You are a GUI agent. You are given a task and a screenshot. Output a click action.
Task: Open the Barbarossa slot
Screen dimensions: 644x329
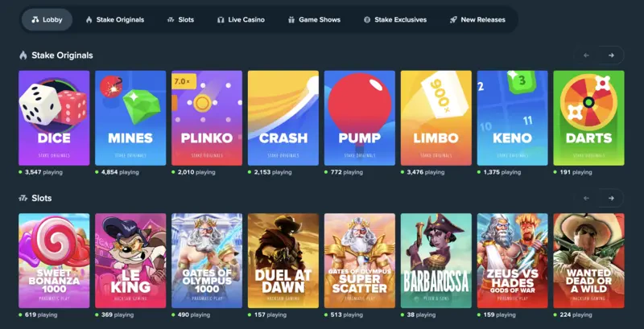[436, 261]
